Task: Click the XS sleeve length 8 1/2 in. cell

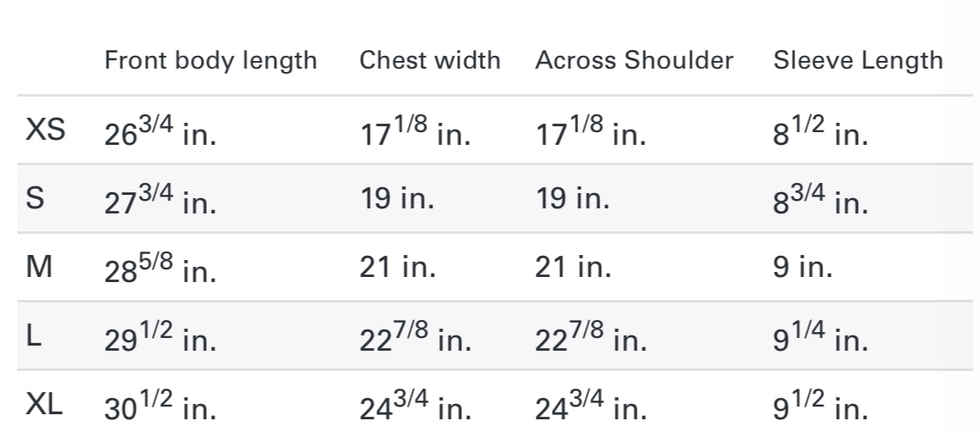Action: pos(820,132)
